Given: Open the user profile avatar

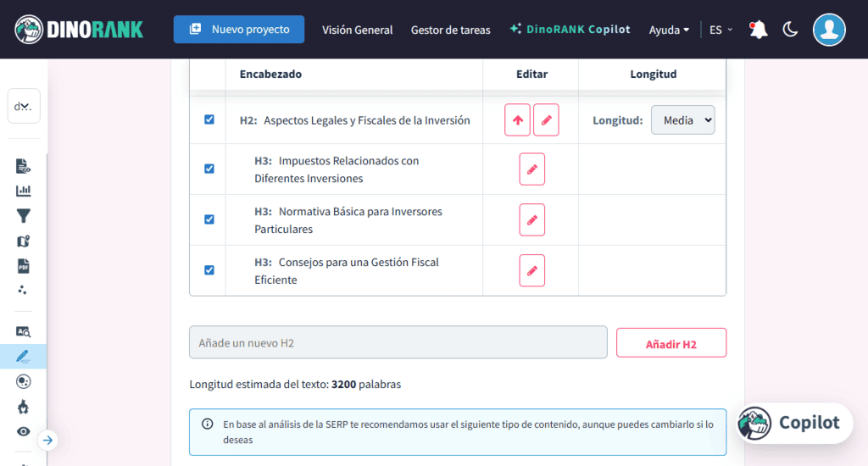Looking at the screenshot, I should pyautogui.click(x=829, y=30).
